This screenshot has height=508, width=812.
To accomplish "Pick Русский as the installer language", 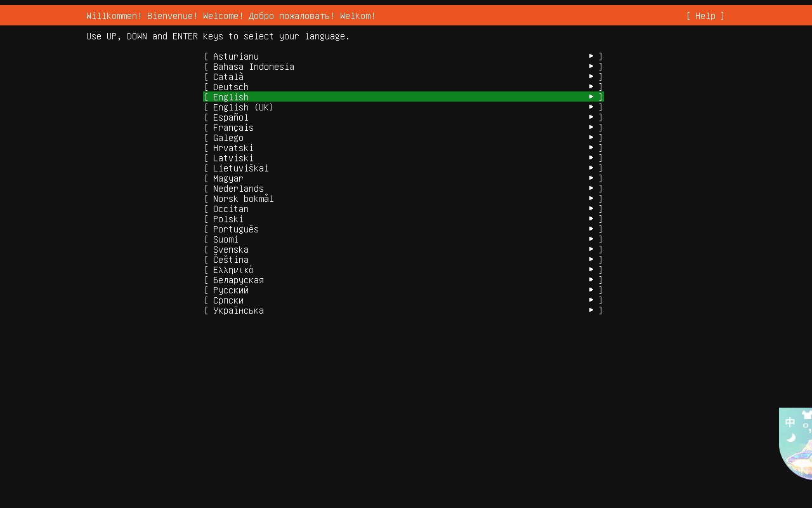I will (230, 290).
